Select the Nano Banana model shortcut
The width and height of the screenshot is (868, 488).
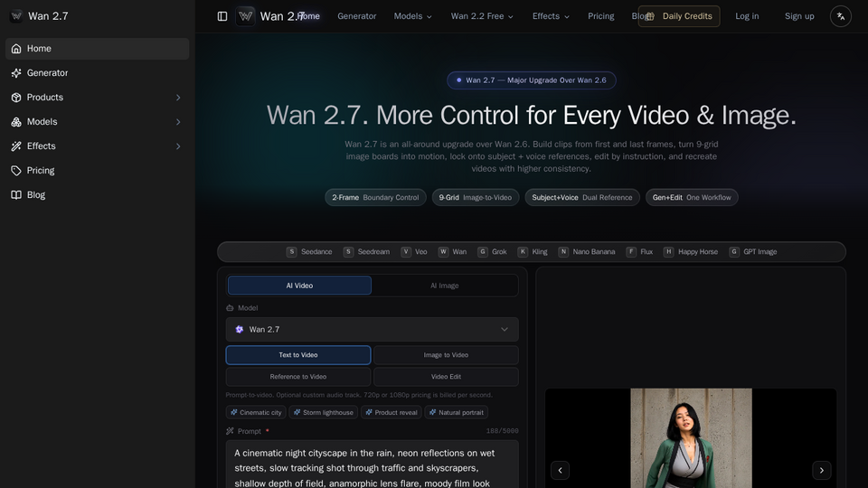(587, 252)
